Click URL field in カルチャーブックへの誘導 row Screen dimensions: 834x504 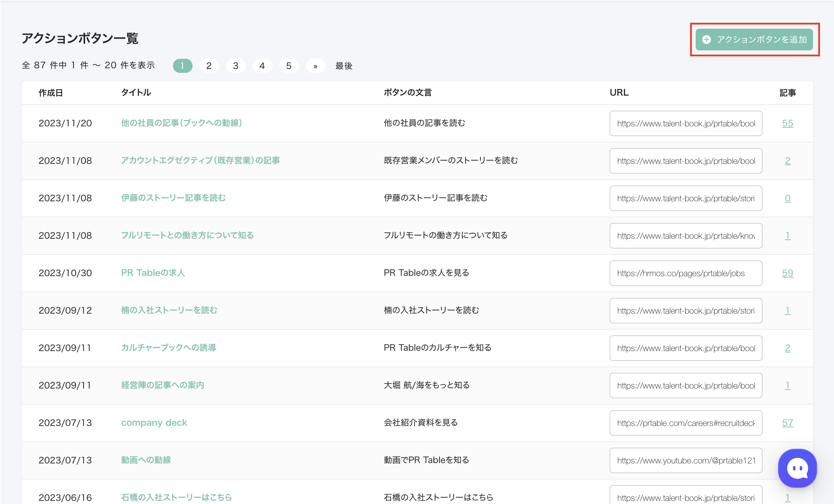[x=686, y=348]
